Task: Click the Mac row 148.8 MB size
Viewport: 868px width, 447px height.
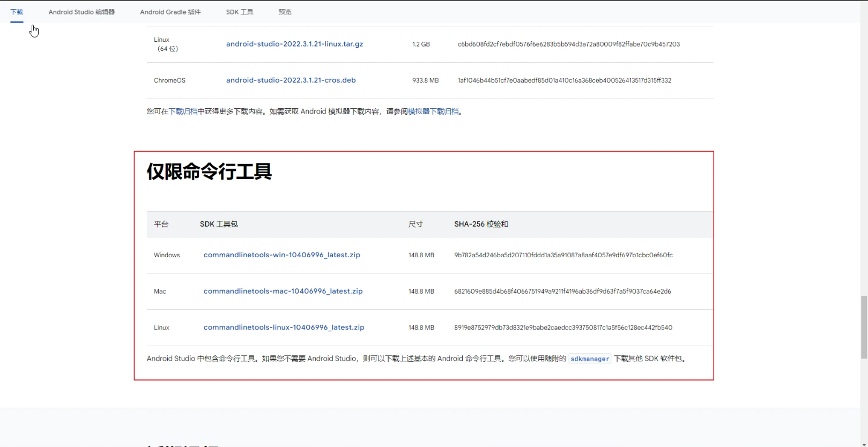Action: coord(421,292)
